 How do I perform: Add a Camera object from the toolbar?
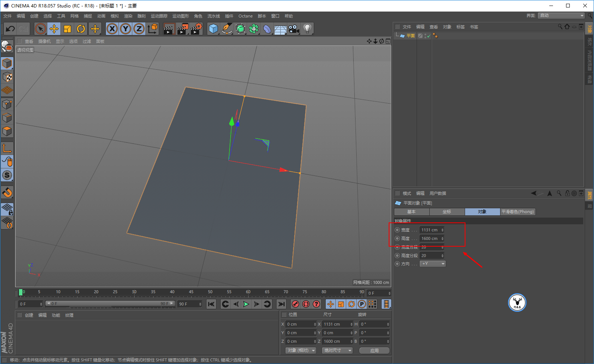[294, 29]
